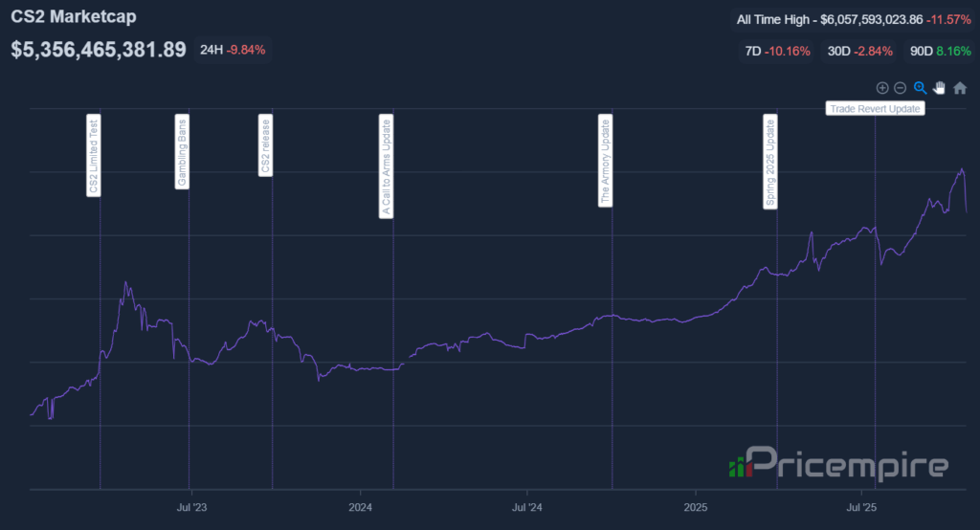Enable the panning hand tool
Viewport: 980px width, 530px height.
pyautogui.click(x=940, y=88)
